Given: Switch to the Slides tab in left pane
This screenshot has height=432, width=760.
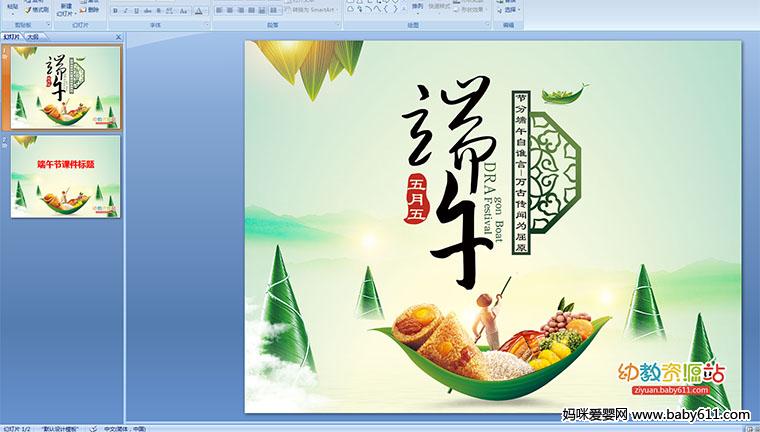Looking at the screenshot, I should [12, 37].
